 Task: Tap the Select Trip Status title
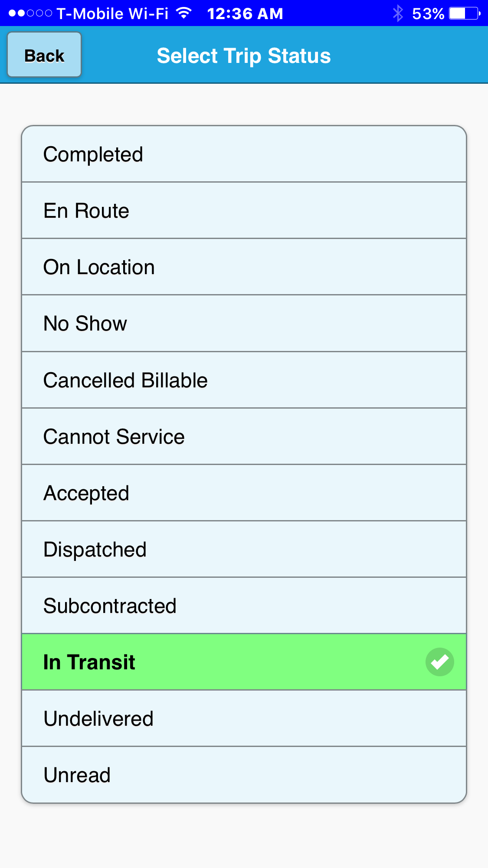(244, 56)
